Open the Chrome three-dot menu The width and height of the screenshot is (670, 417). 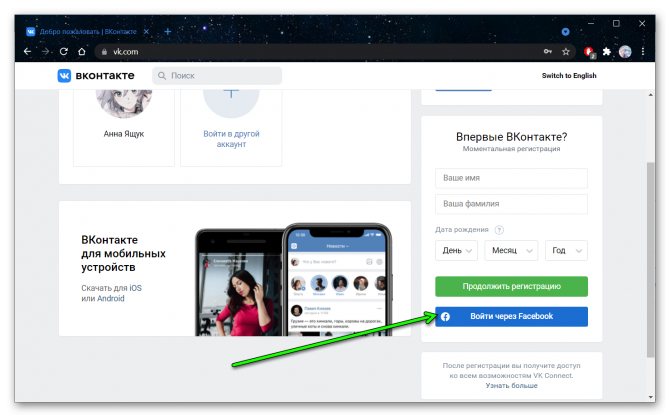pos(643,52)
